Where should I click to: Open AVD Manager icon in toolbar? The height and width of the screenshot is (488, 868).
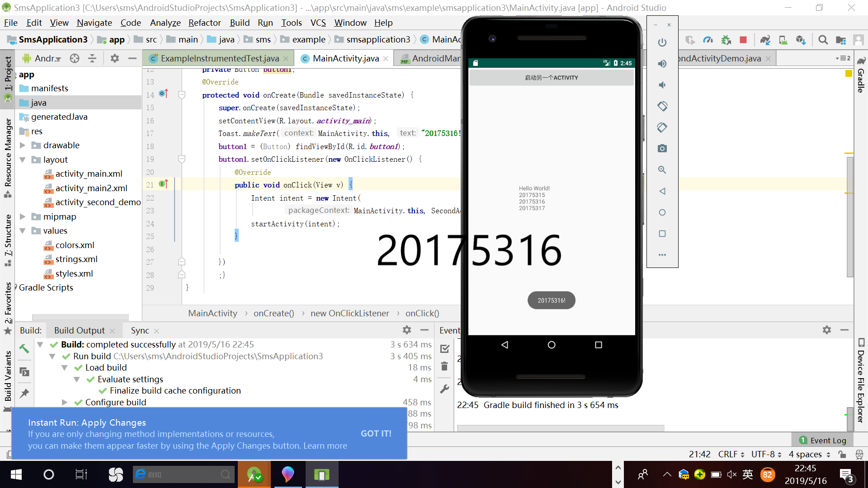click(x=783, y=40)
